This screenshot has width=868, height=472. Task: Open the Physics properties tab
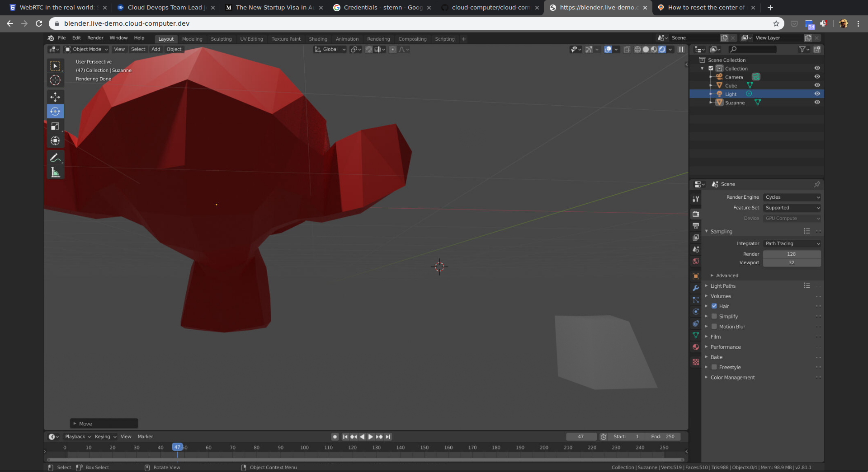point(696,312)
